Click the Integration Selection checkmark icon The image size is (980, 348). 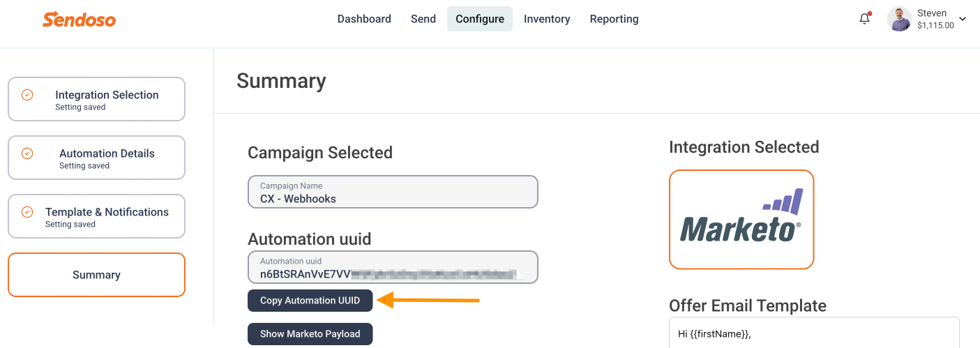tap(27, 95)
